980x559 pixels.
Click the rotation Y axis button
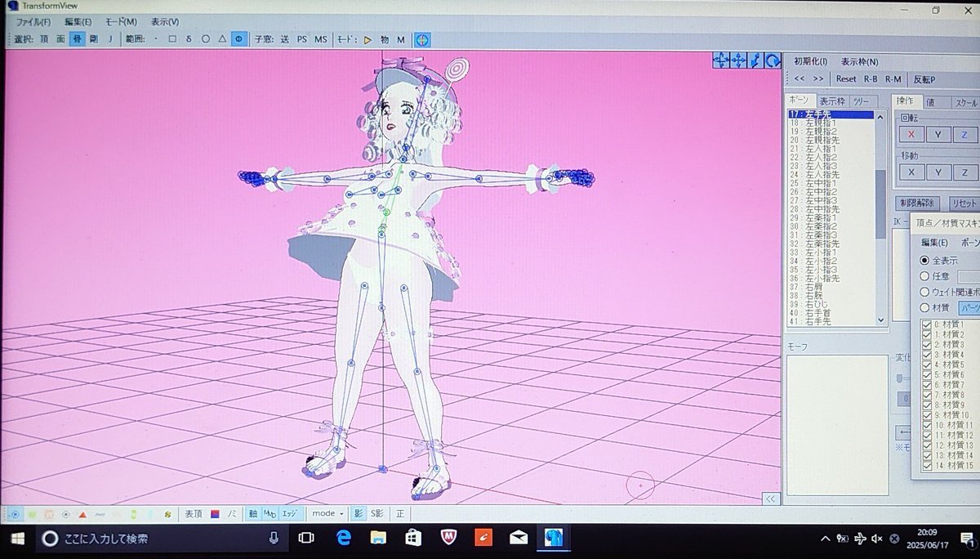(938, 135)
